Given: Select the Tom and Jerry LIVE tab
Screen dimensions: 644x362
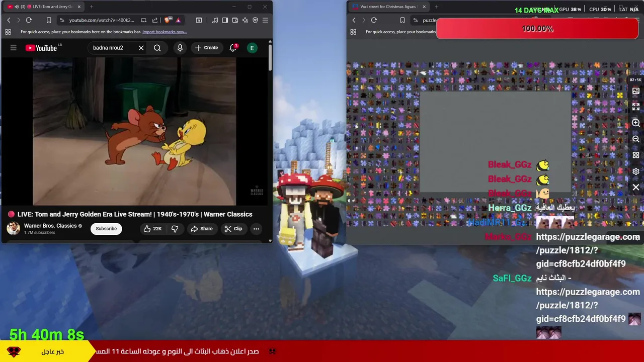Looking at the screenshot, I should coord(43,7).
